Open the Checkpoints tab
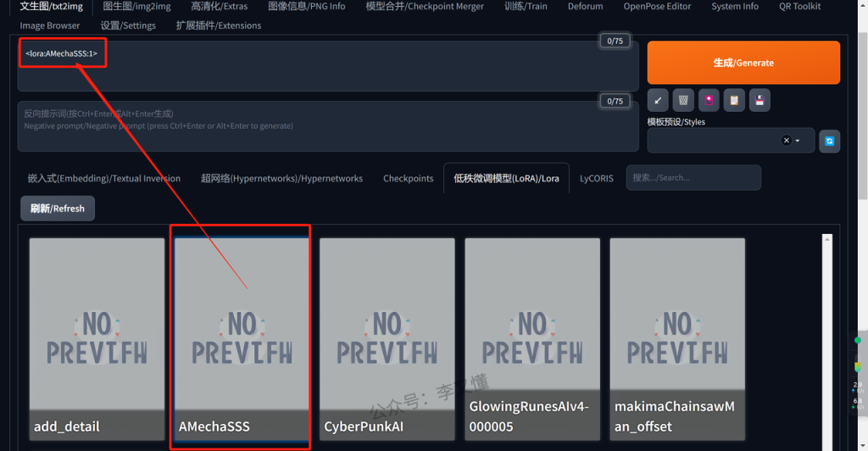Image resolution: width=868 pixels, height=451 pixels. pos(408,179)
